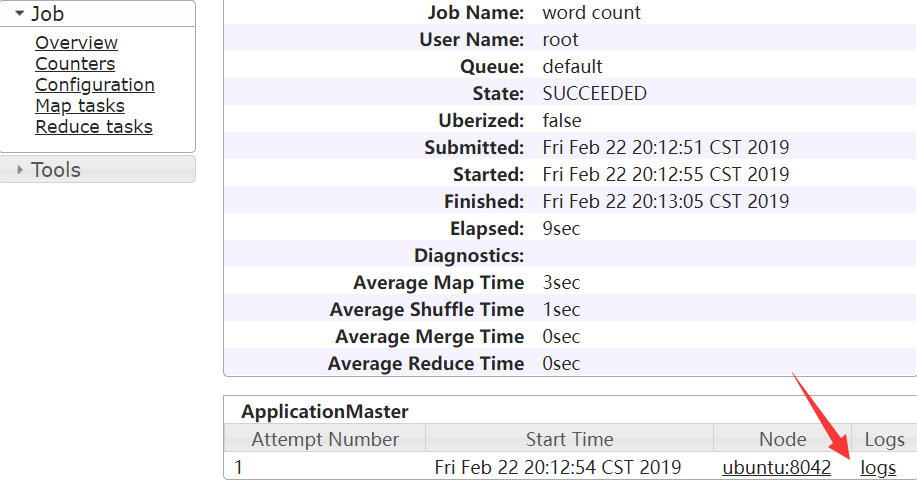The width and height of the screenshot is (917, 489).
Task: Click the Logs column header
Action: tap(884, 439)
